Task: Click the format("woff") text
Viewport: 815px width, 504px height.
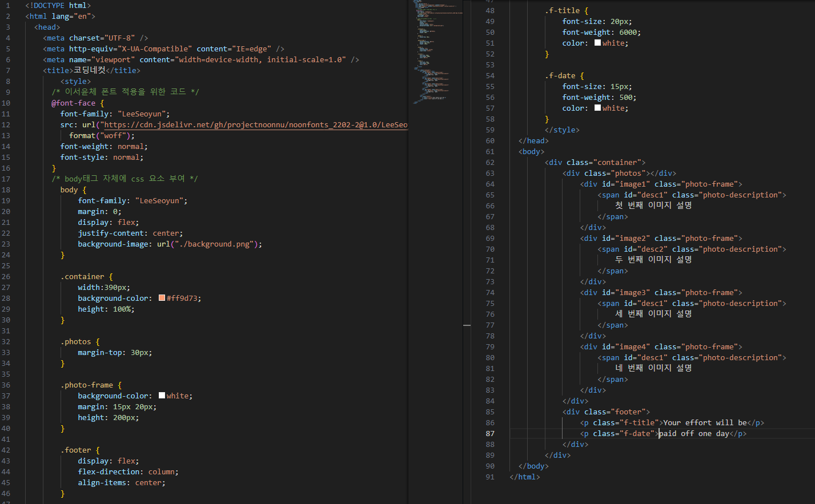Action: point(102,135)
